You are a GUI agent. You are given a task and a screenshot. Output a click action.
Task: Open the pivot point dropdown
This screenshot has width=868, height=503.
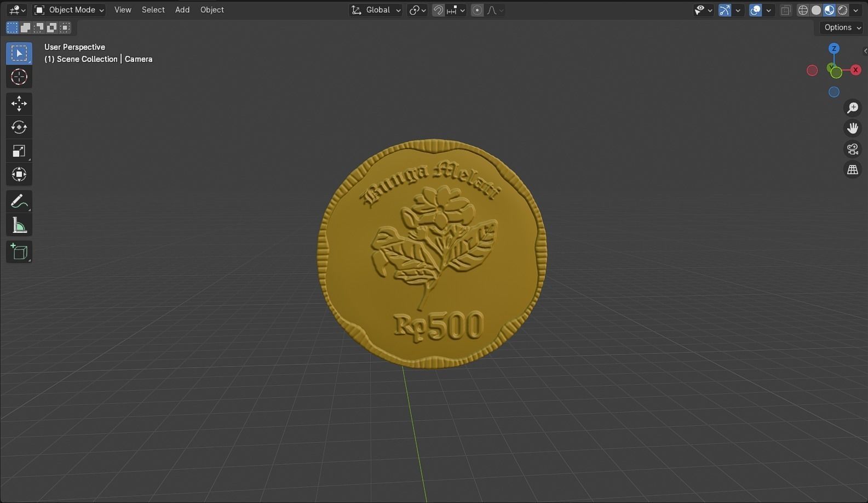(x=417, y=10)
